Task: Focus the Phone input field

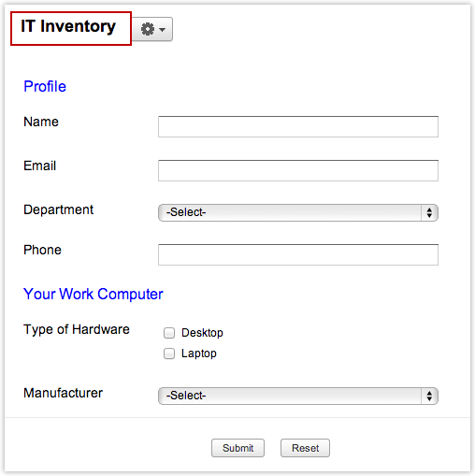Action: pyautogui.click(x=298, y=254)
